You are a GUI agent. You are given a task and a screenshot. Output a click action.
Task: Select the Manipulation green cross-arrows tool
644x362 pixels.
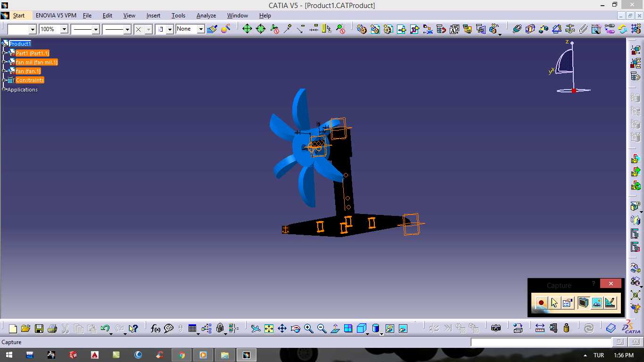[x=247, y=29]
